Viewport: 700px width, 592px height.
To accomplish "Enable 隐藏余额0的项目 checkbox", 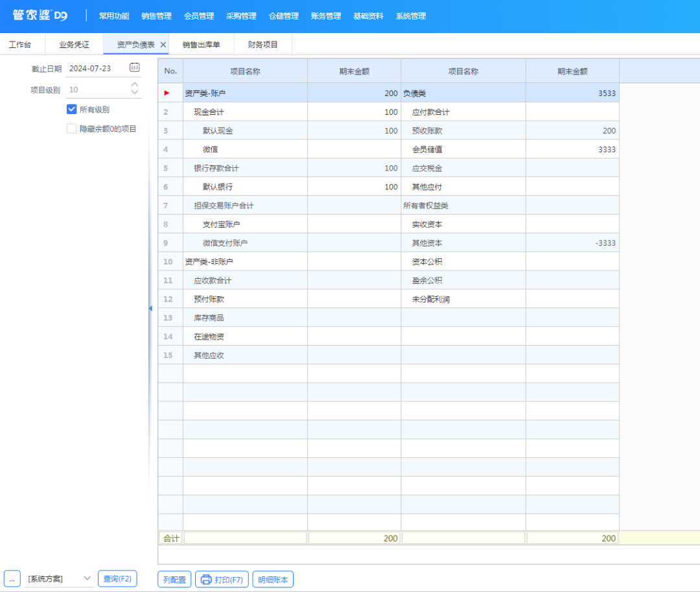I will [72, 128].
